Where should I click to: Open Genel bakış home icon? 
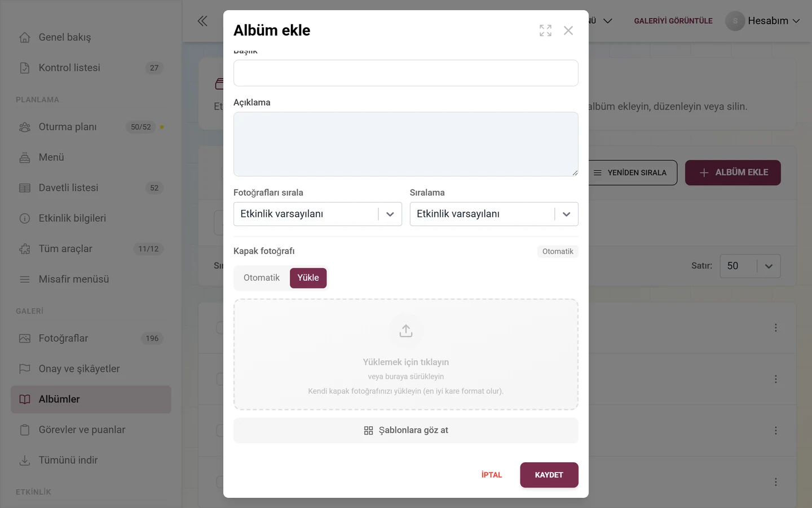click(x=25, y=37)
